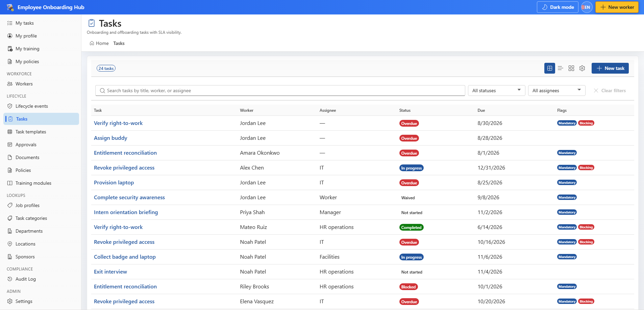
Task: Open Job profiles lookup
Action: point(41,205)
